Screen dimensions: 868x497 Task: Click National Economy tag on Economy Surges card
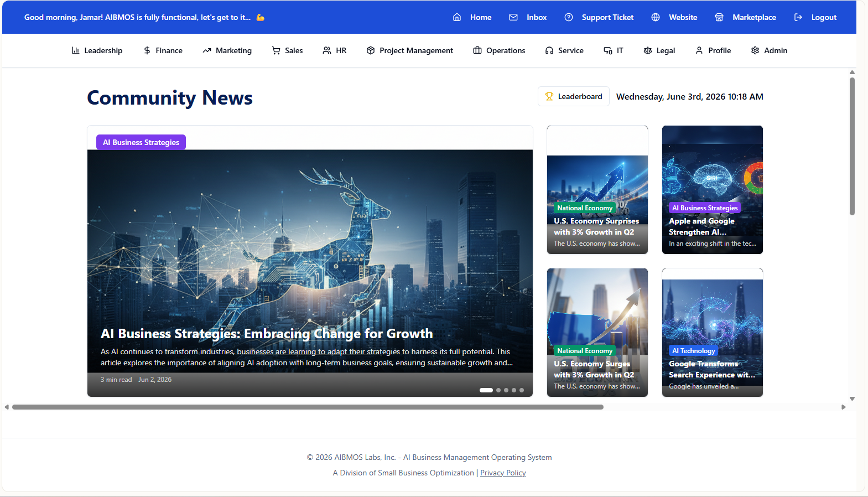585,351
